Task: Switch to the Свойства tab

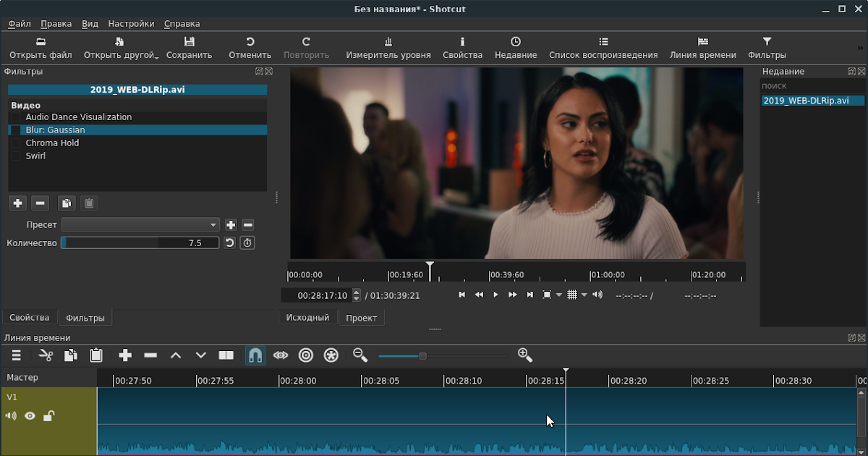Action: 29,317
